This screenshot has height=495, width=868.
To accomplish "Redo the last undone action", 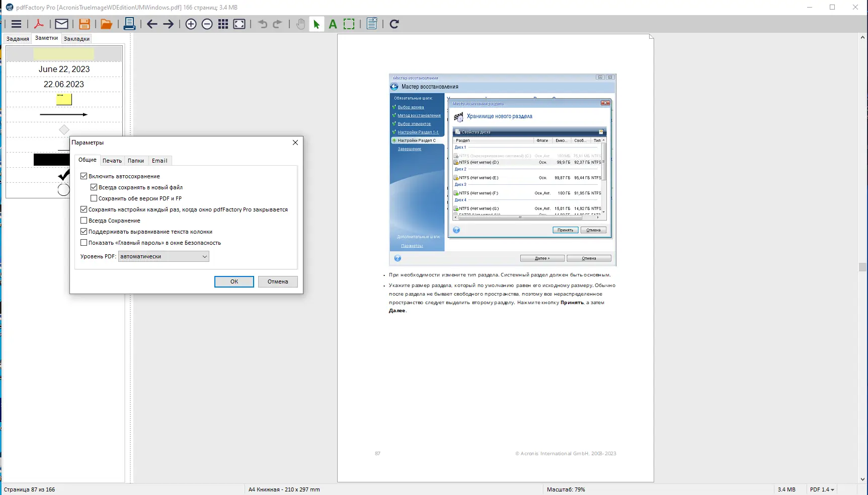I will [x=277, y=24].
